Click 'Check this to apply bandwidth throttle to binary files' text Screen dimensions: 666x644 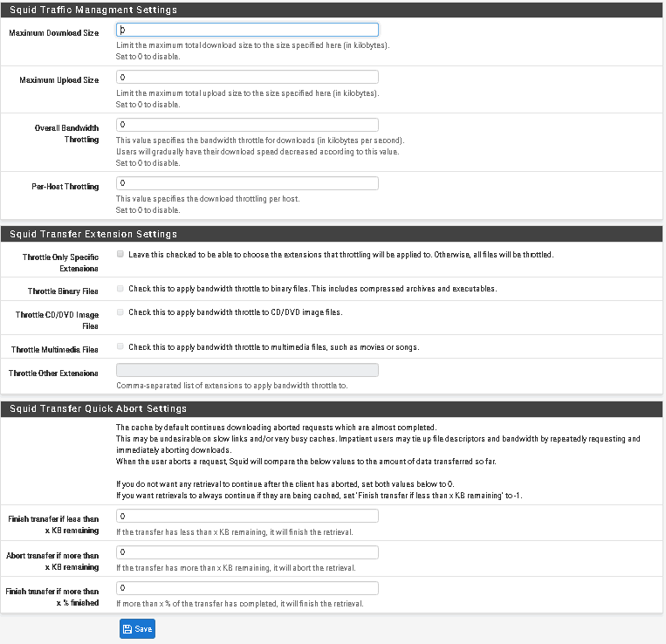coord(312,289)
